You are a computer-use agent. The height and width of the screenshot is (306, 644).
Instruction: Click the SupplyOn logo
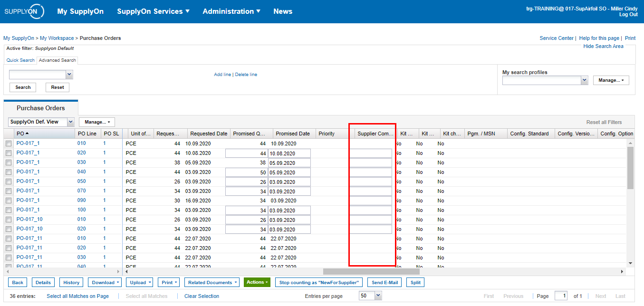pos(24,11)
